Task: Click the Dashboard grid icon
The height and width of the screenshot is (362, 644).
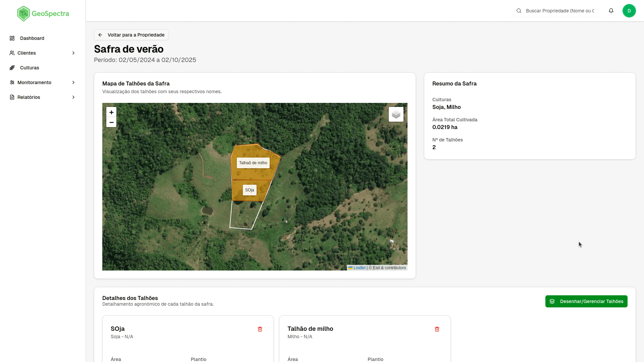Action: (x=12, y=38)
